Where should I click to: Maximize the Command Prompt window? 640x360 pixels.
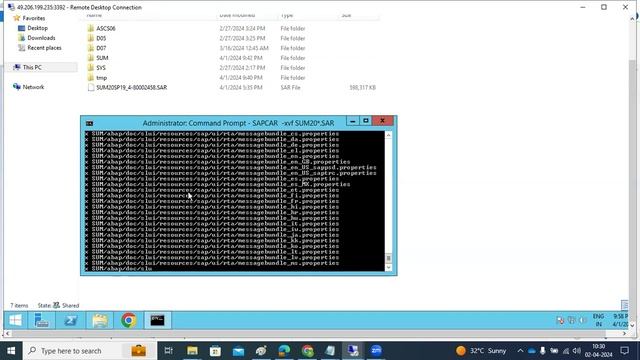click(366, 121)
